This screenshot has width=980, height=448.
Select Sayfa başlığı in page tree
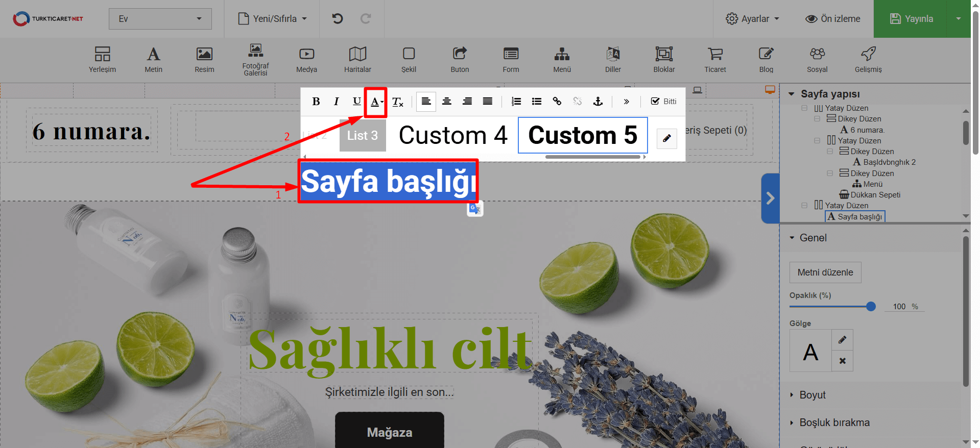click(855, 217)
